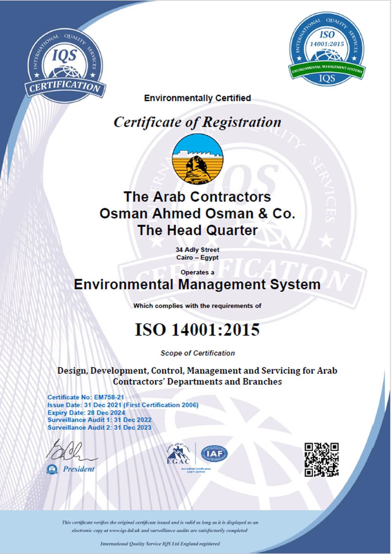Click the "President" title text
392x554 pixels.
pyautogui.click(x=78, y=469)
